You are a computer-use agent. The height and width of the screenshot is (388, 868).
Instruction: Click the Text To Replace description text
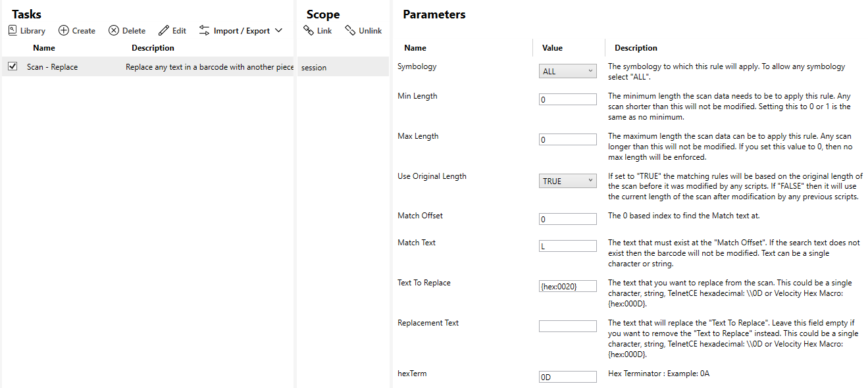(x=728, y=293)
